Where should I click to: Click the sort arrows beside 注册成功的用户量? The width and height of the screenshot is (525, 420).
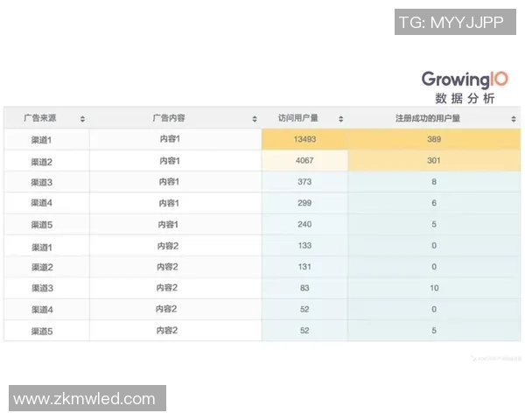tap(514, 118)
